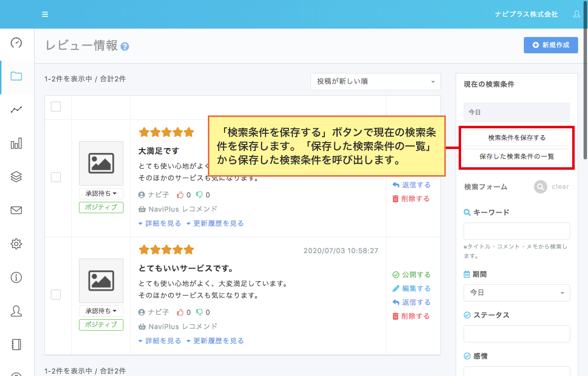Viewport: 588px width, 376px height.
Task: Toggle the select-all checkbox in the list header
Action: pos(56,107)
